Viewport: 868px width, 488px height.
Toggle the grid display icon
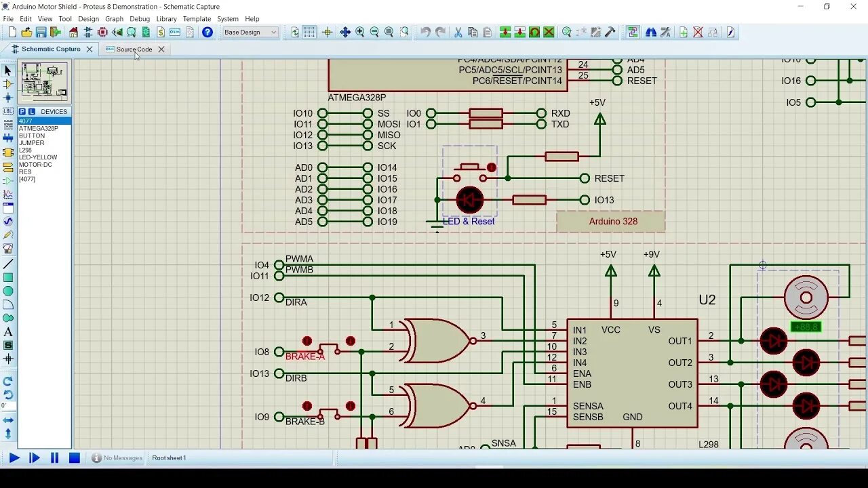point(309,33)
